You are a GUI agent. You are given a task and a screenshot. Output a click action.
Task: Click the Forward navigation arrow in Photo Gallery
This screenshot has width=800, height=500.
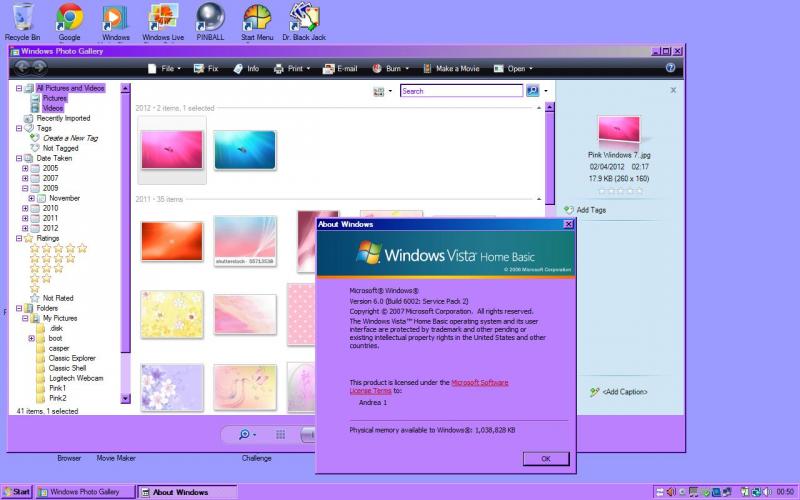(x=39, y=67)
